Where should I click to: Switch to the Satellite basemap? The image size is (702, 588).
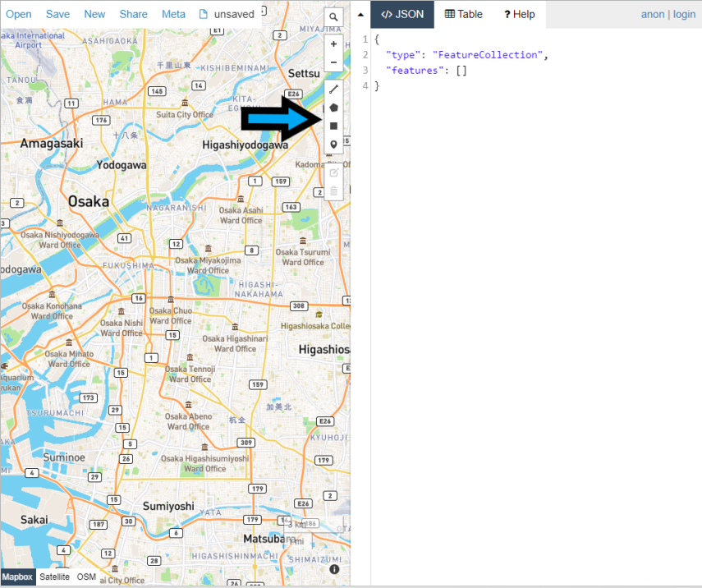pyautogui.click(x=54, y=577)
